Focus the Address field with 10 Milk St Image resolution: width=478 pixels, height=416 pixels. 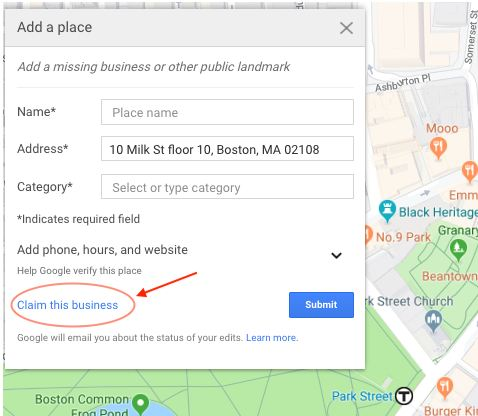pos(227,149)
